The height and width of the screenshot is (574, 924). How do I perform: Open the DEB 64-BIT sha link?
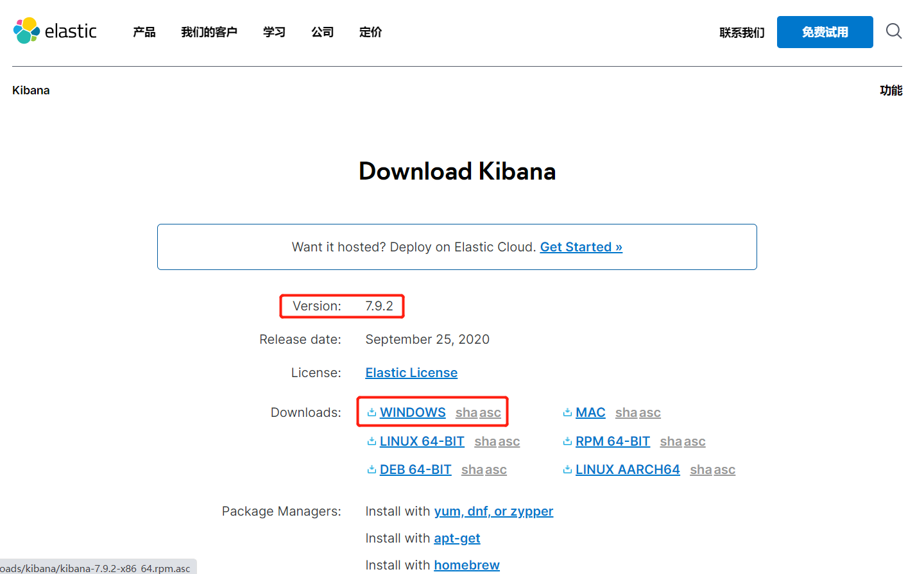coord(472,470)
